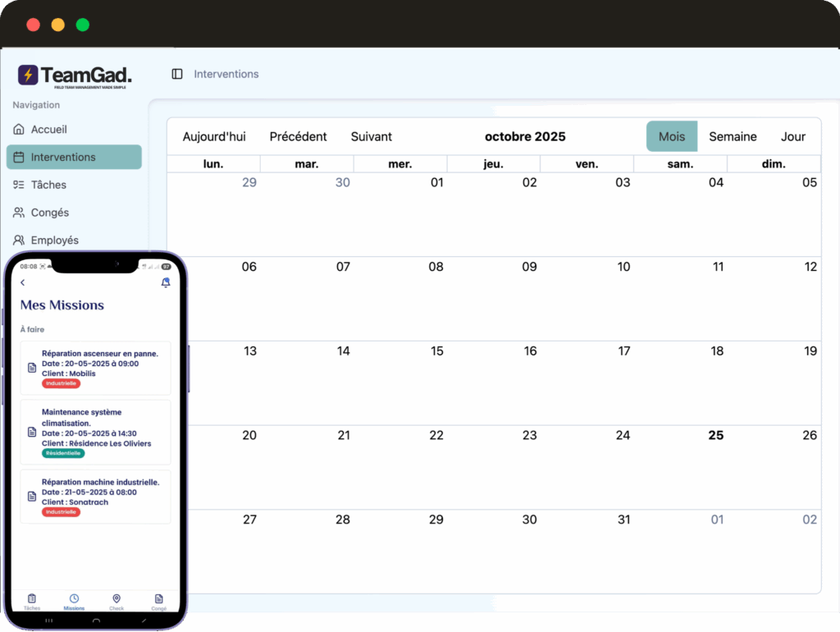
Task: Go to the Précédent month
Action: [298, 137]
